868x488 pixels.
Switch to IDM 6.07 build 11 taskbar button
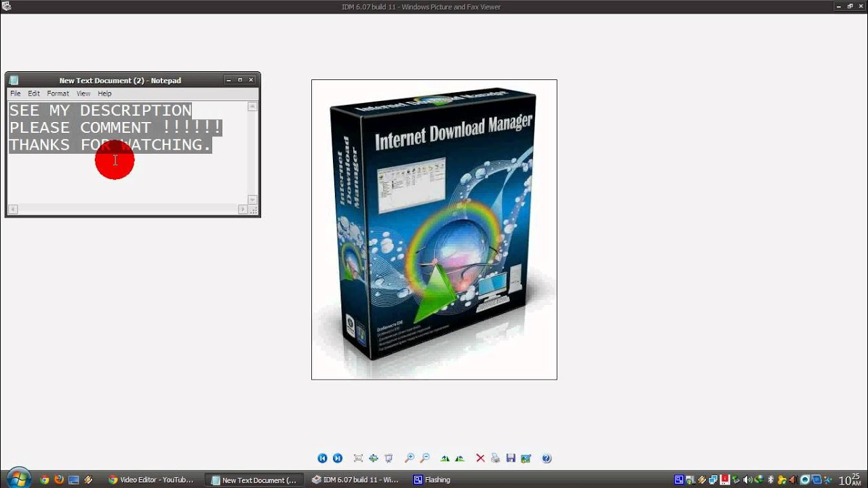pyautogui.click(x=357, y=480)
